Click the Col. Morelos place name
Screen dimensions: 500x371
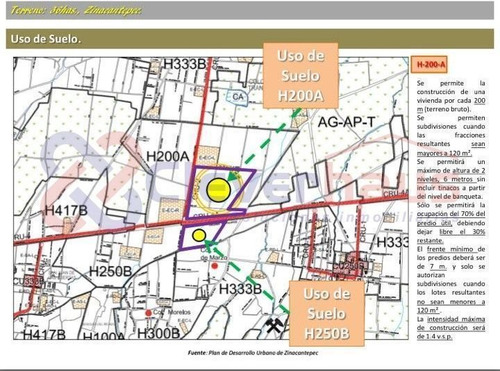pos(172,312)
